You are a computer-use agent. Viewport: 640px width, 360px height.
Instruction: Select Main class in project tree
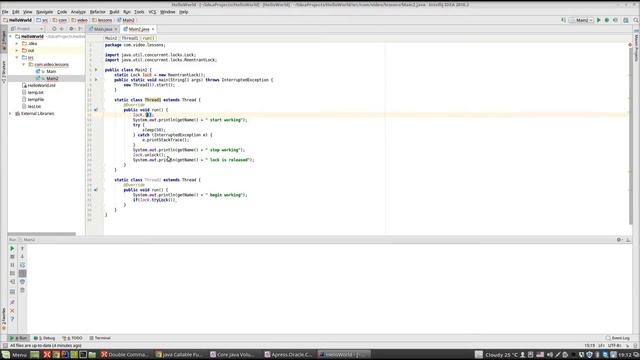[x=51, y=71]
